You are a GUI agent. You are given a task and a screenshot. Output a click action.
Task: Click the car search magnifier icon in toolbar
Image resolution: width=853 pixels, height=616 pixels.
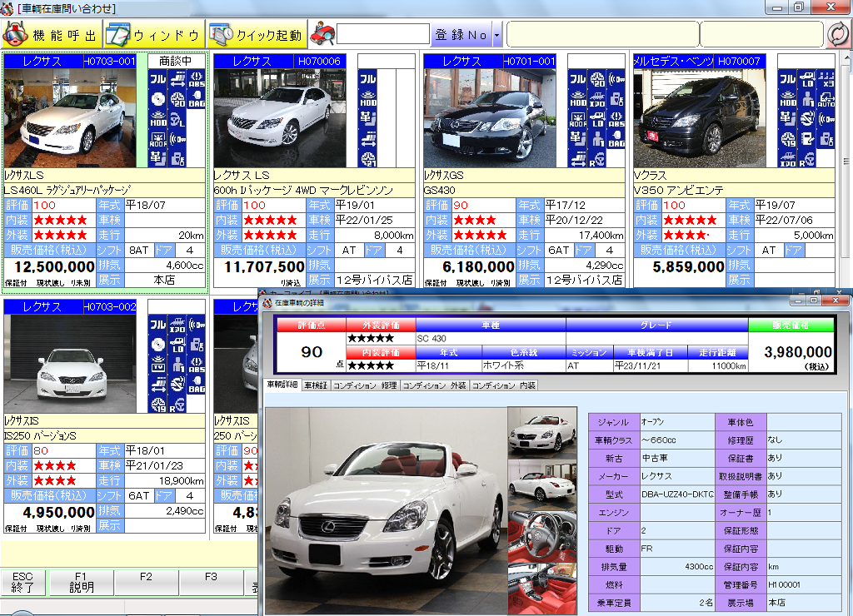[x=322, y=34]
